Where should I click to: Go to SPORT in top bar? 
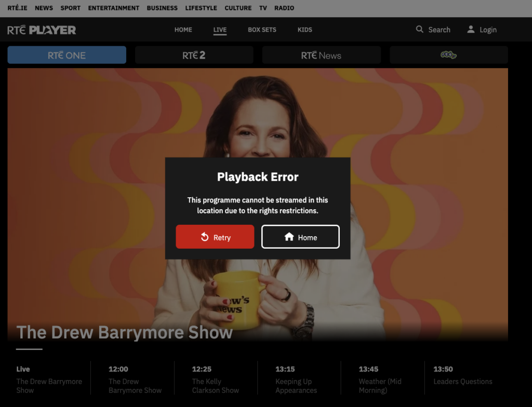coord(71,8)
